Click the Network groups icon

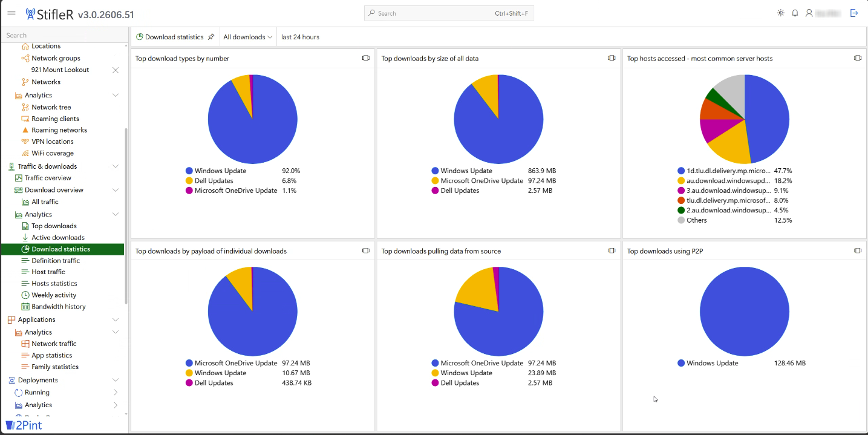pyautogui.click(x=25, y=58)
